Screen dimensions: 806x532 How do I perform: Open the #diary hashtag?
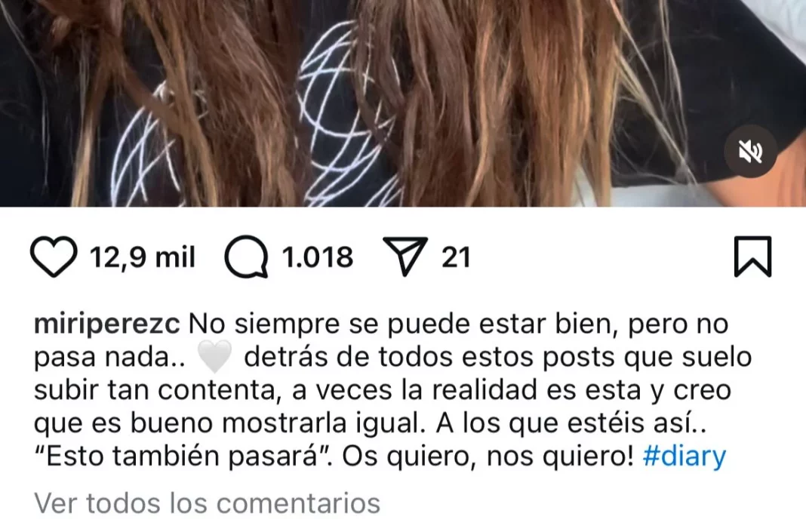(x=684, y=457)
